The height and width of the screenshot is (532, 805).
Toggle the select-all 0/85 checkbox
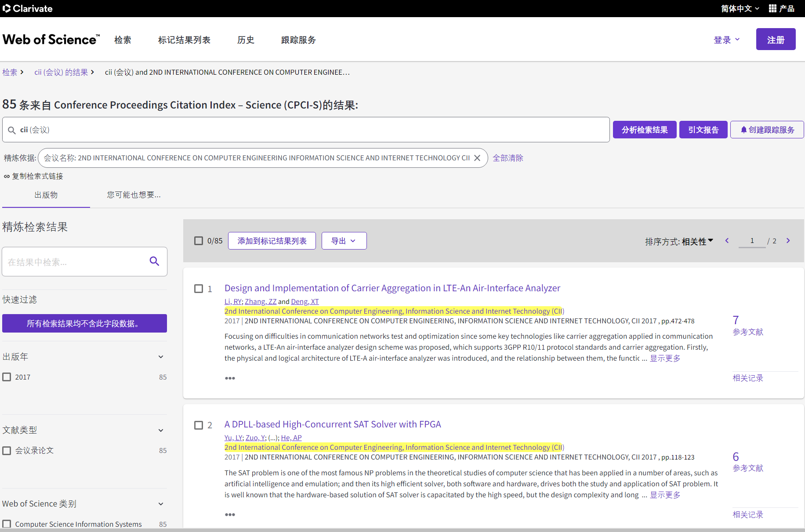pyautogui.click(x=199, y=241)
